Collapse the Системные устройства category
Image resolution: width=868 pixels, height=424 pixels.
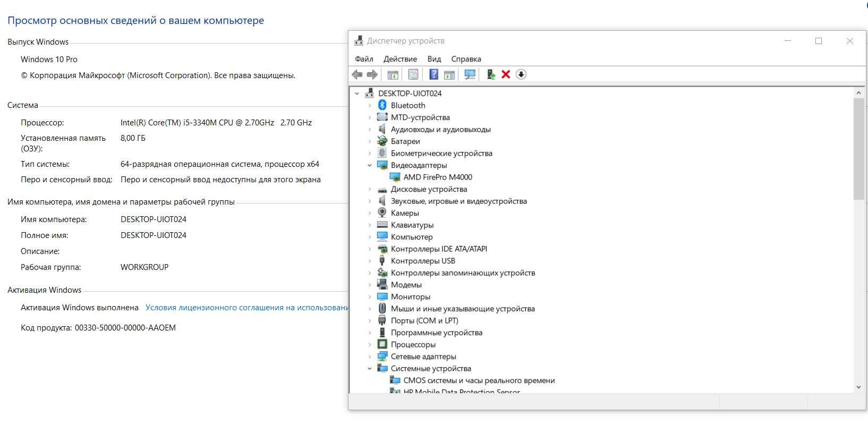pyautogui.click(x=370, y=368)
